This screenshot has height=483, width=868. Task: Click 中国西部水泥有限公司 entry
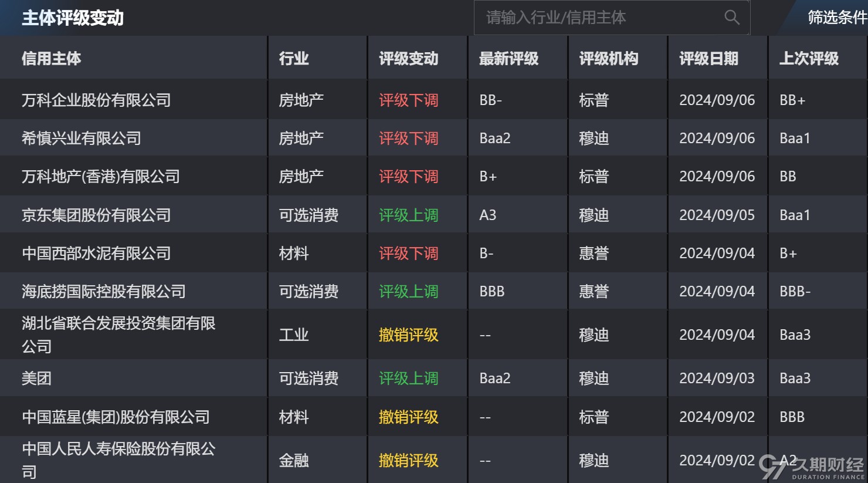tap(96, 254)
